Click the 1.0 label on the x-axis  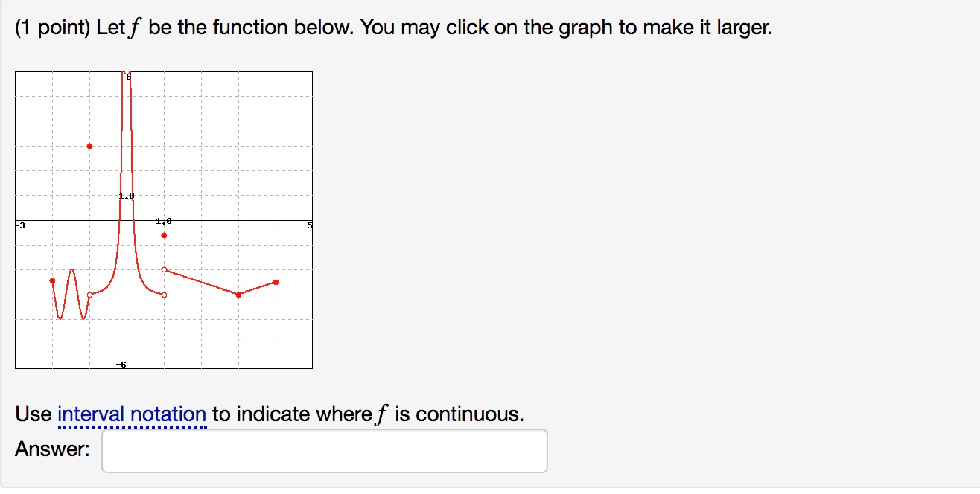(164, 221)
